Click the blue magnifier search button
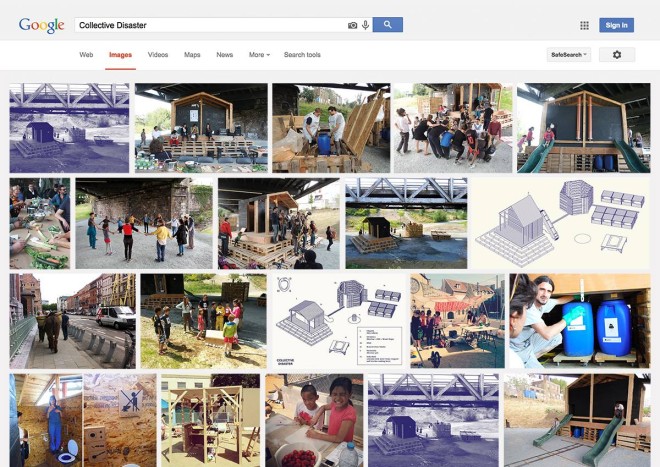 point(388,25)
